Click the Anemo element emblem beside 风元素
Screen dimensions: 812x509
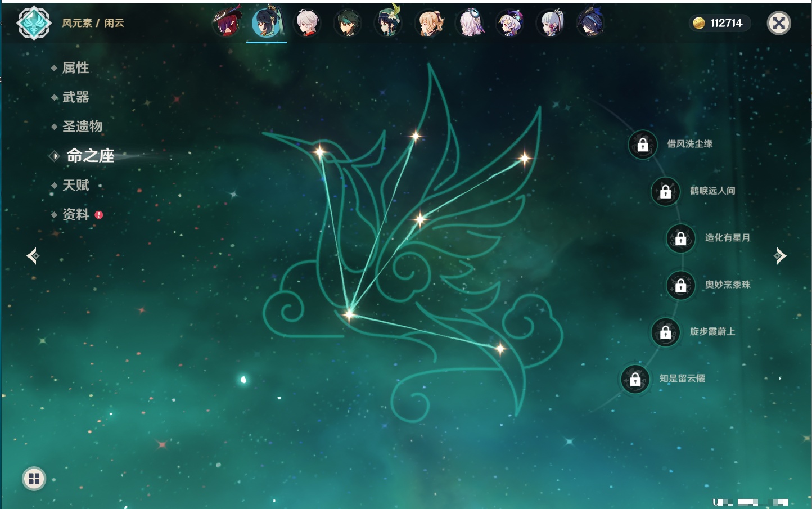click(x=34, y=23)
